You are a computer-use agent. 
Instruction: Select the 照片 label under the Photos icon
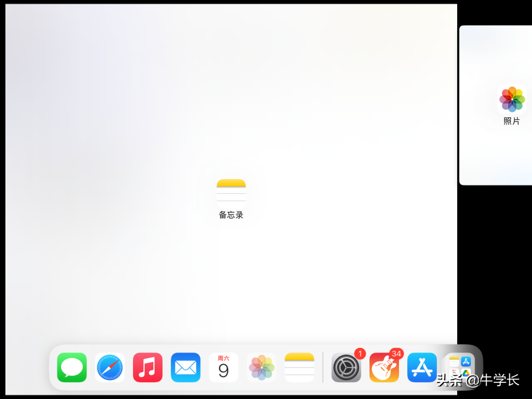pyautogui.click(x=512, y=121)
